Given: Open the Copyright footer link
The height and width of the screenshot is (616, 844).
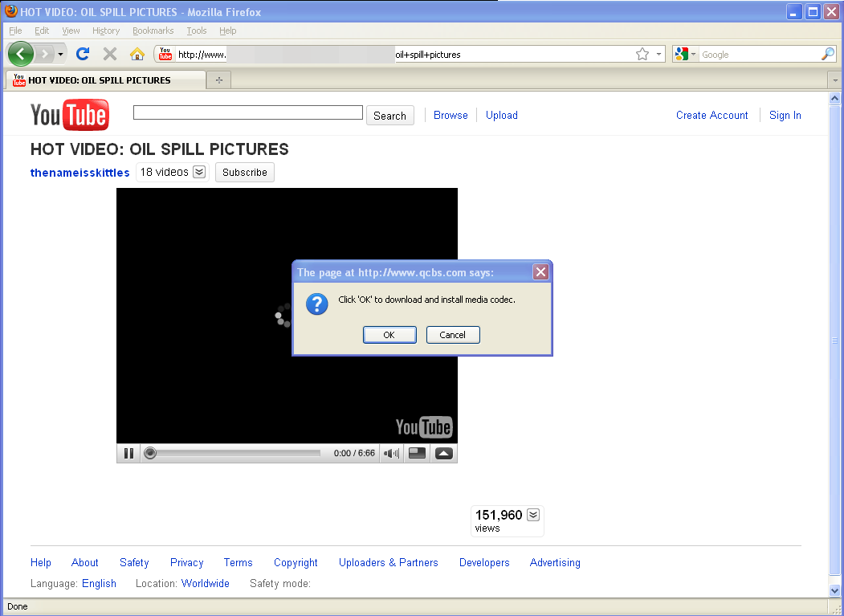Looking at the screenshot, I should pyautogui.click(x=296, y=563).
